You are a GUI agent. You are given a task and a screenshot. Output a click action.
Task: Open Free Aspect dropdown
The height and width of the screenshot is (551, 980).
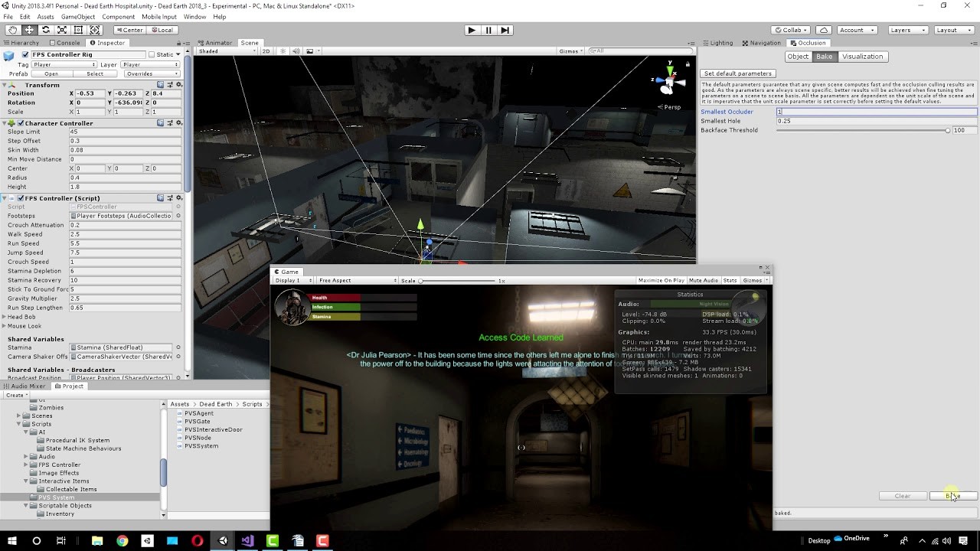point(357,280)
